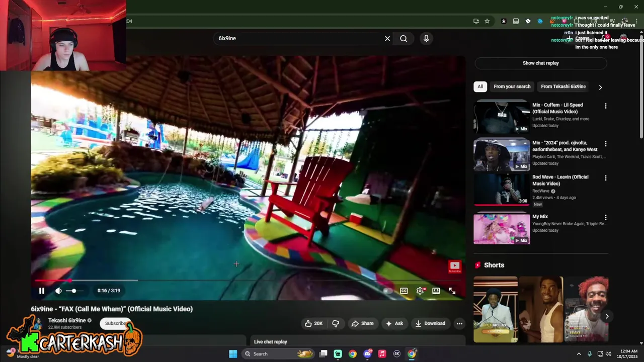Click the subscribe watermark in video corner
This screenshot has width=644, height=362.
pos(454,266)
